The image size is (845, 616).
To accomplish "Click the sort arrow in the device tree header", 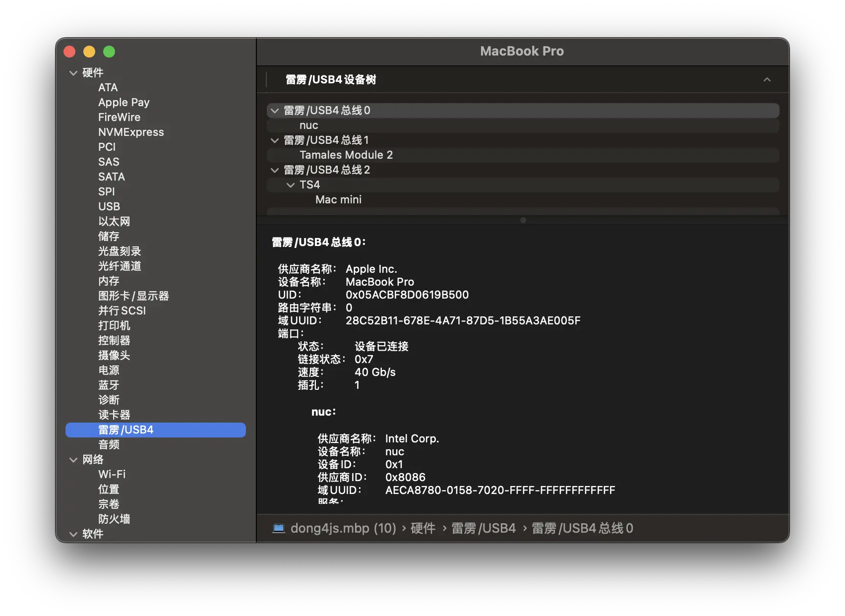I will [x=767, y=80].
